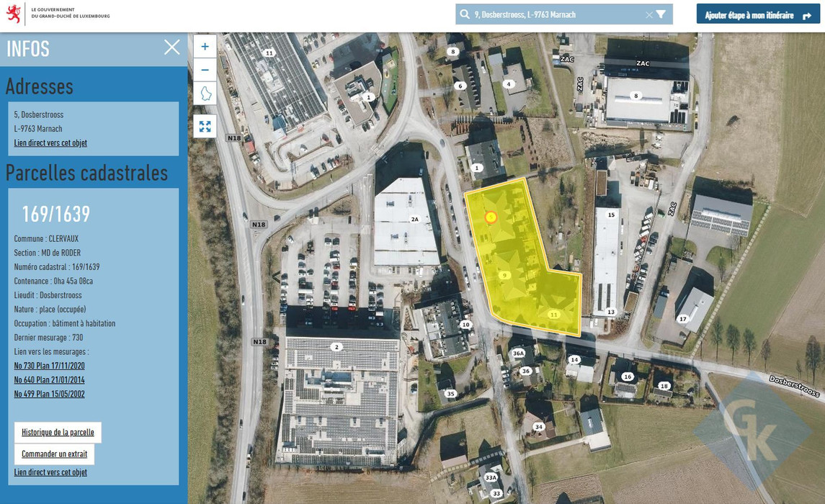Open survey No 730 Plan 17/11/2020
The height and width of the screenshot is (504, 825).
pos(49,366)
